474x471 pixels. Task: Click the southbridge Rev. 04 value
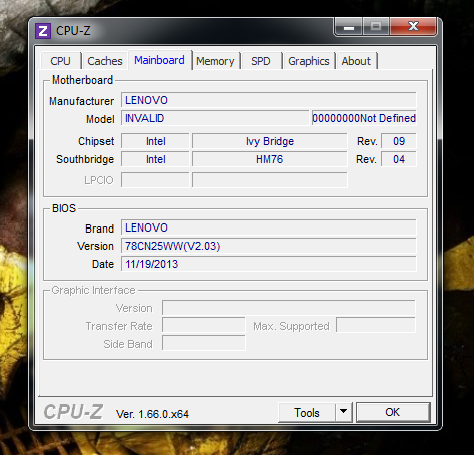[x=399, y=159]
